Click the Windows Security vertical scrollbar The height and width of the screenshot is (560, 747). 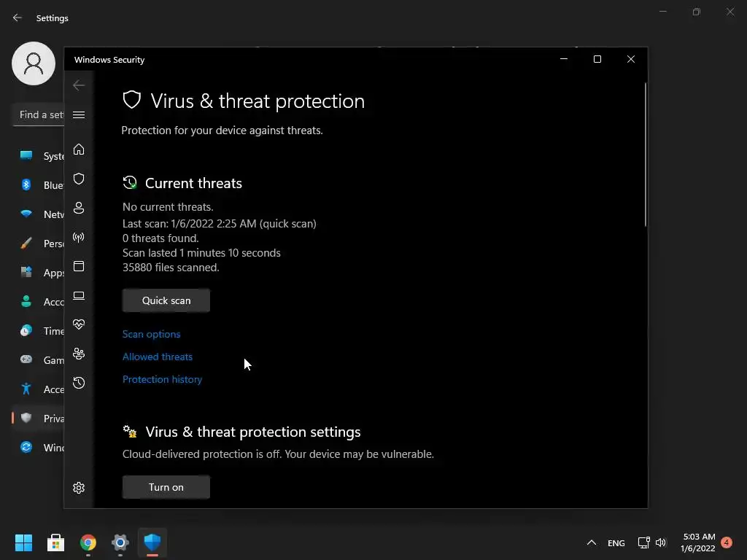[646, 155]
